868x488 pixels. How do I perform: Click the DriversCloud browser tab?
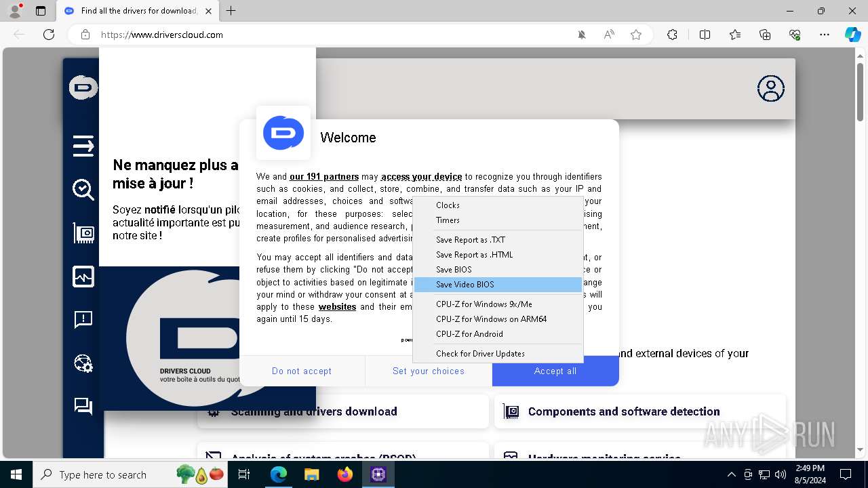(x=138, y=11)
